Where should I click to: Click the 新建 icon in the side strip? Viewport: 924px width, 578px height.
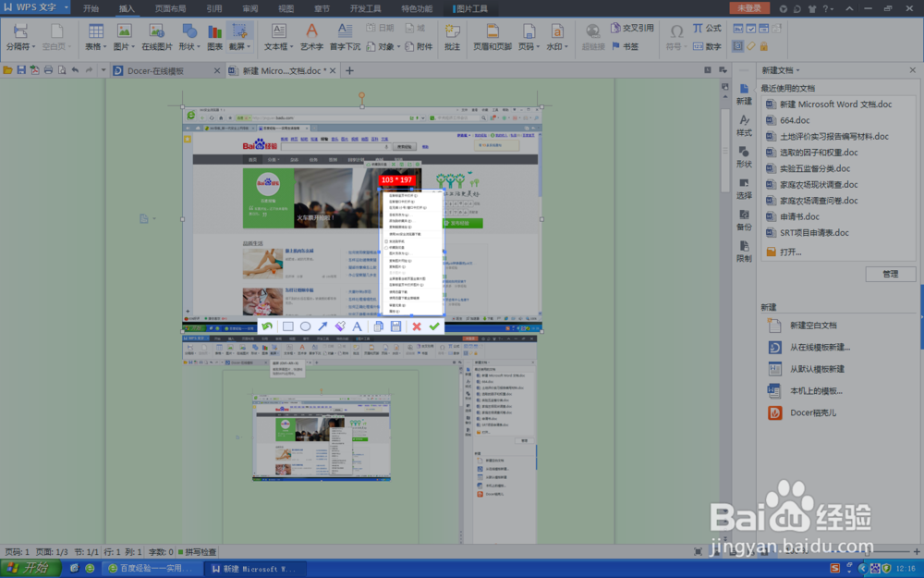tap(744, 94)
